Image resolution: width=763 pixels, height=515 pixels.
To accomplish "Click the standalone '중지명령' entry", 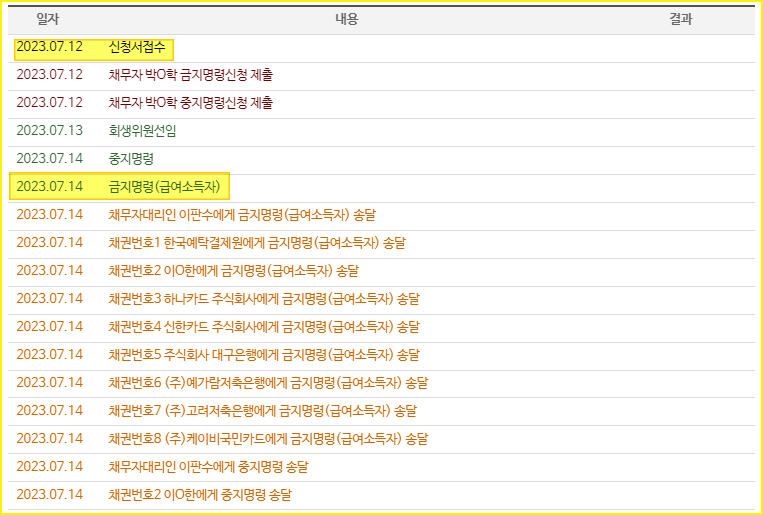I will pyautogui.click(x=131, y=159).
